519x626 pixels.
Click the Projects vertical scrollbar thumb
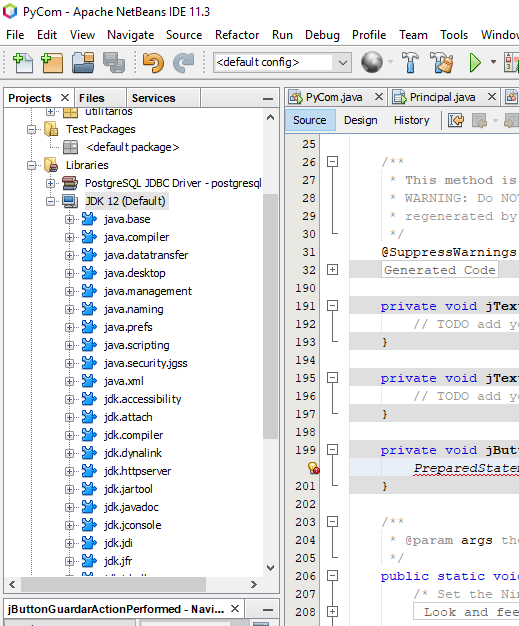click(270, 317)
